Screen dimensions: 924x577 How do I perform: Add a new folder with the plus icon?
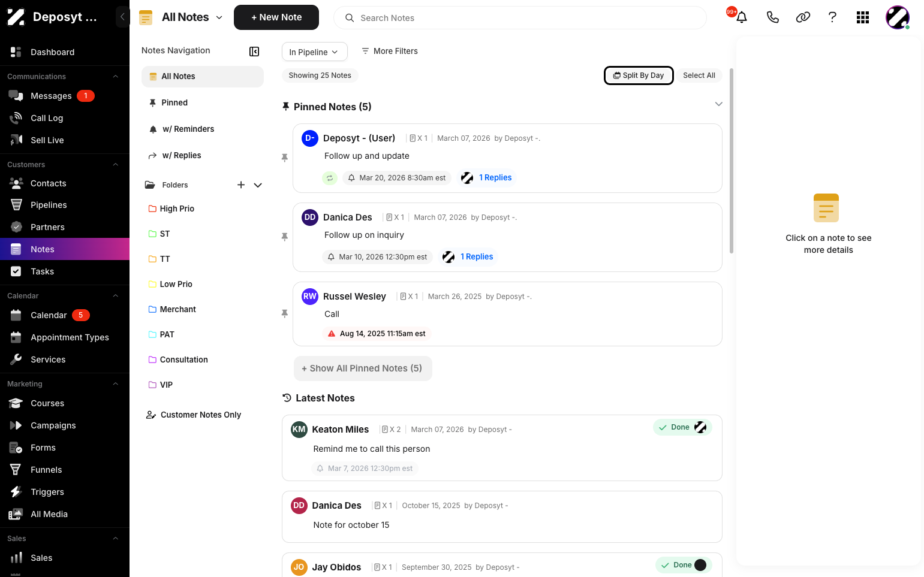click(241, 185)
